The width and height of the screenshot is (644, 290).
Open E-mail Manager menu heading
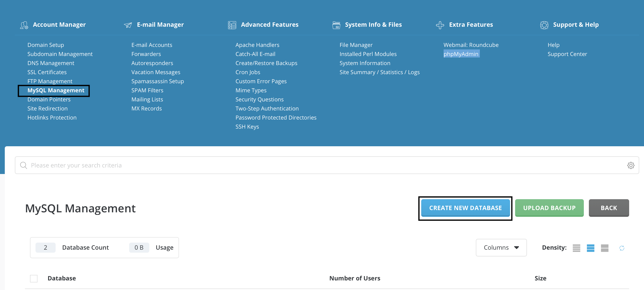coord(160,25)
